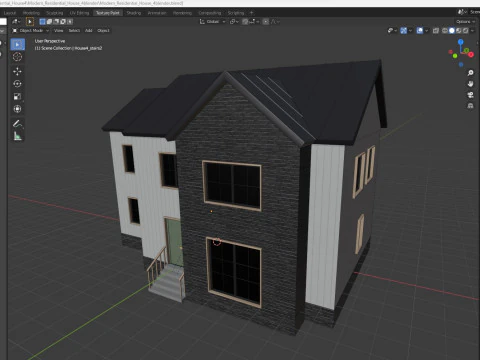Open the proportional falloff dropdown
Image resolution: width=480 pixels, height=360 pixels.
coord(275,22)
